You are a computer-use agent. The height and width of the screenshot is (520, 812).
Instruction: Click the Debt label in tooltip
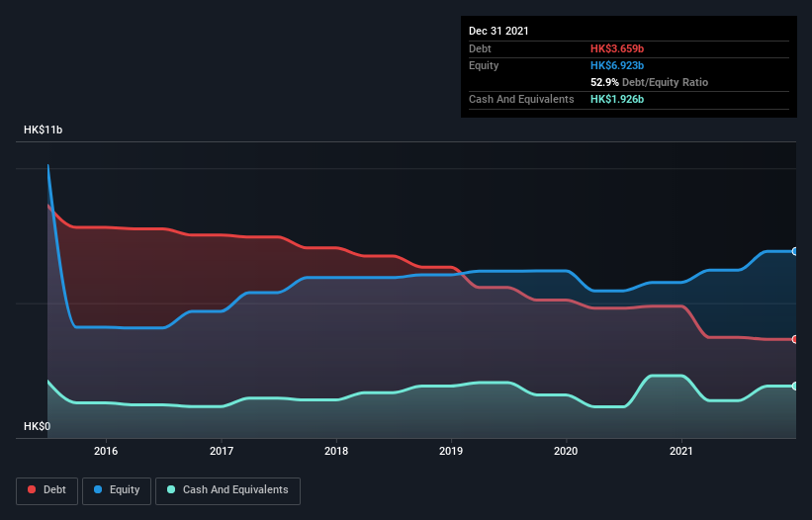pos(480,48)
